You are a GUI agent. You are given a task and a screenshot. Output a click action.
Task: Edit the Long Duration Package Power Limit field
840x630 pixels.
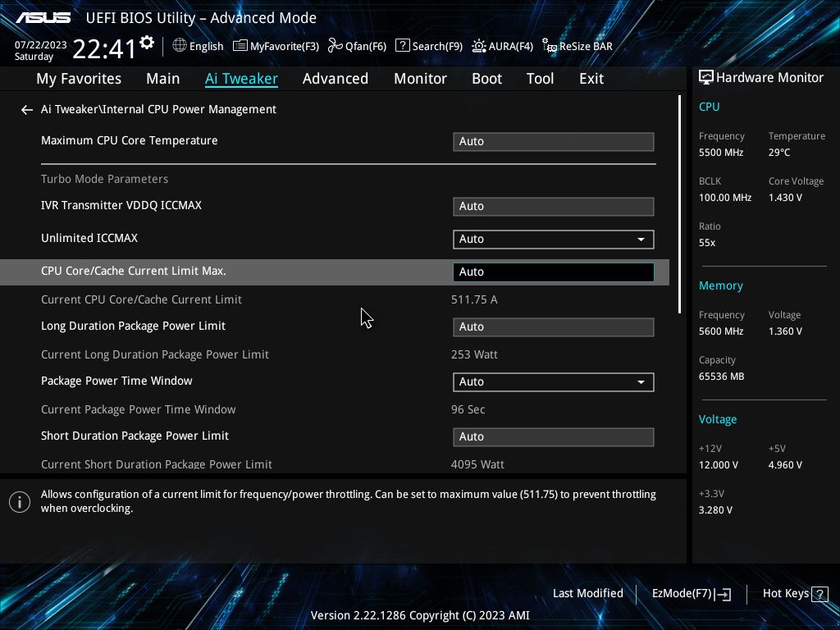(554, 327)
